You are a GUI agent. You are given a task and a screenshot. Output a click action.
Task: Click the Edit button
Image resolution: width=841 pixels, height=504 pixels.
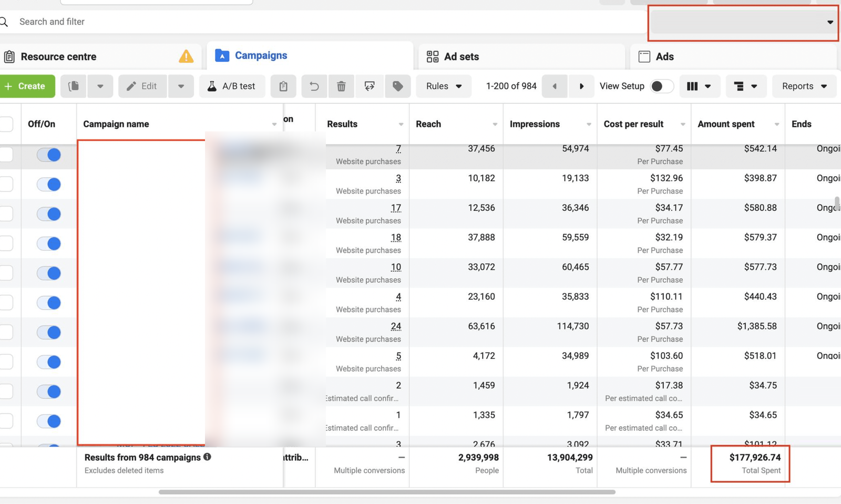pos(142,86)
